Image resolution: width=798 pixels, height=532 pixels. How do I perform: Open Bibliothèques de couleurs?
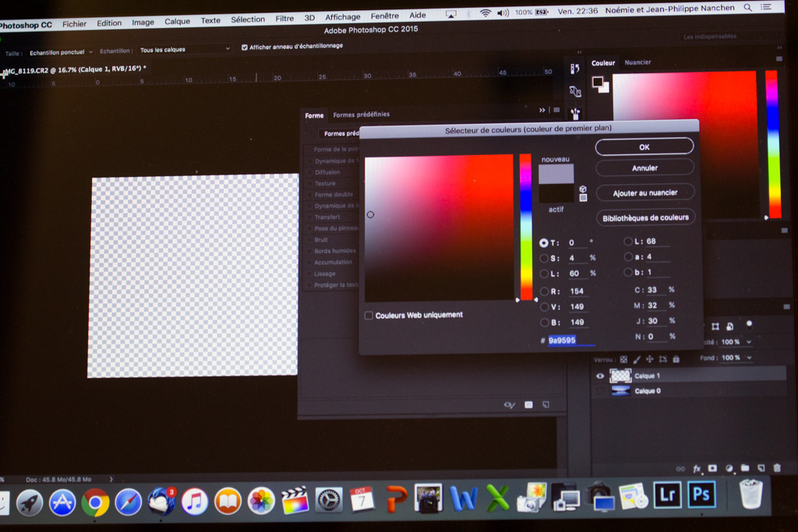(x=646, y=217)
